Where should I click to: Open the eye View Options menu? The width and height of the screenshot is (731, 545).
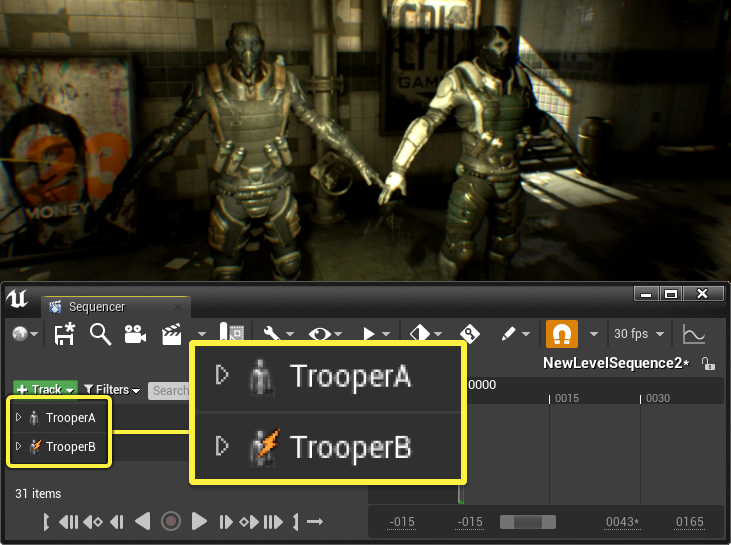[x=325, y=334]
